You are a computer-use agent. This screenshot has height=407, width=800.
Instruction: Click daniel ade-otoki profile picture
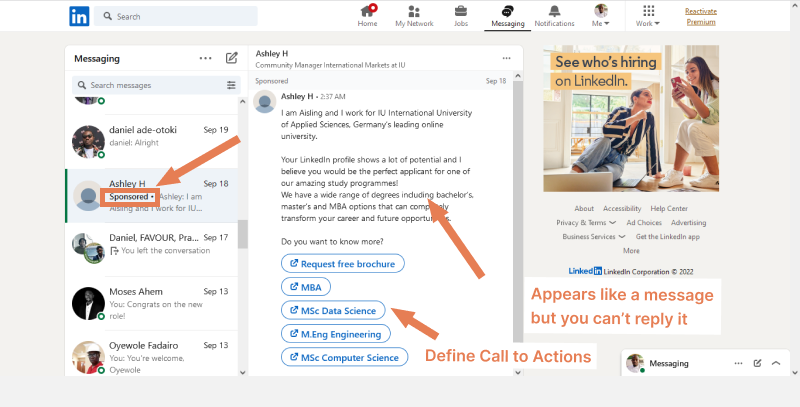[88, 141]
